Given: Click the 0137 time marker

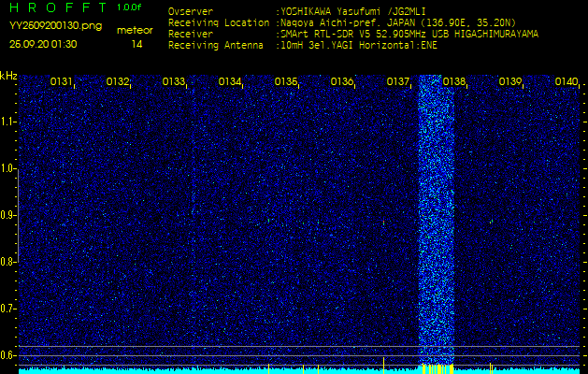Looking at the screenshot, I should (397, 81).
